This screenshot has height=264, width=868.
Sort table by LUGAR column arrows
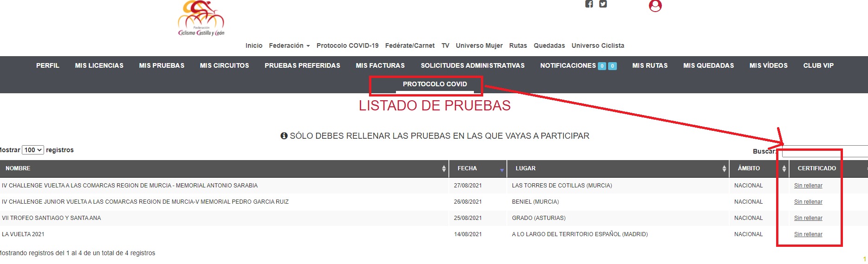[724, 169]
